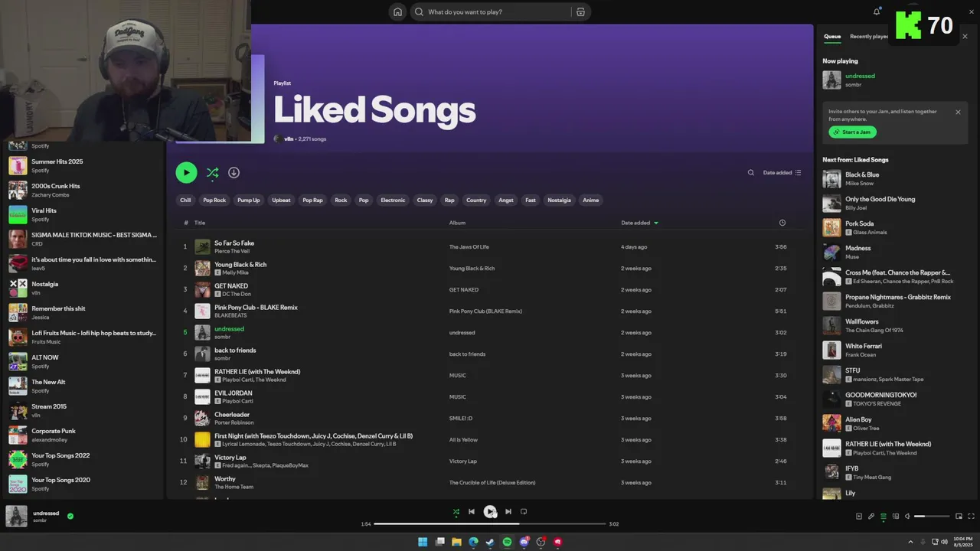Screen dimensions: 980x551
Task: Toggle the Anime filter chip
Action: click(591, 200)
